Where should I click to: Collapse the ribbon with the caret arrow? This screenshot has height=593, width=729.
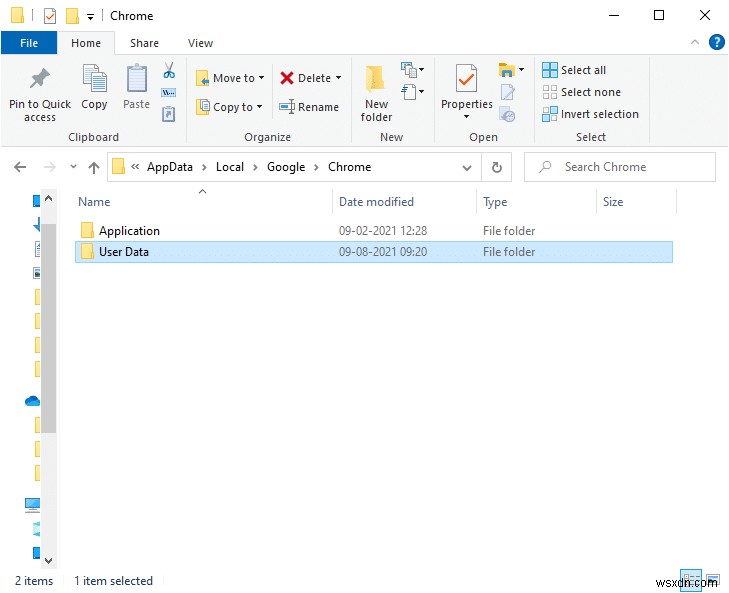pyautogui.click(x=695, y=42)
